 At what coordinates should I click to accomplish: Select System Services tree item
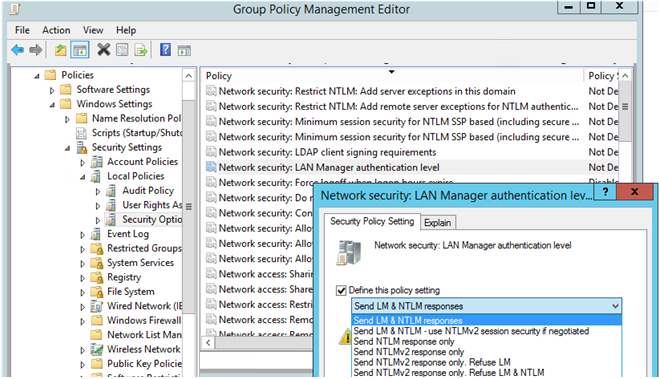pyautogui.click(x=140, y=263)
